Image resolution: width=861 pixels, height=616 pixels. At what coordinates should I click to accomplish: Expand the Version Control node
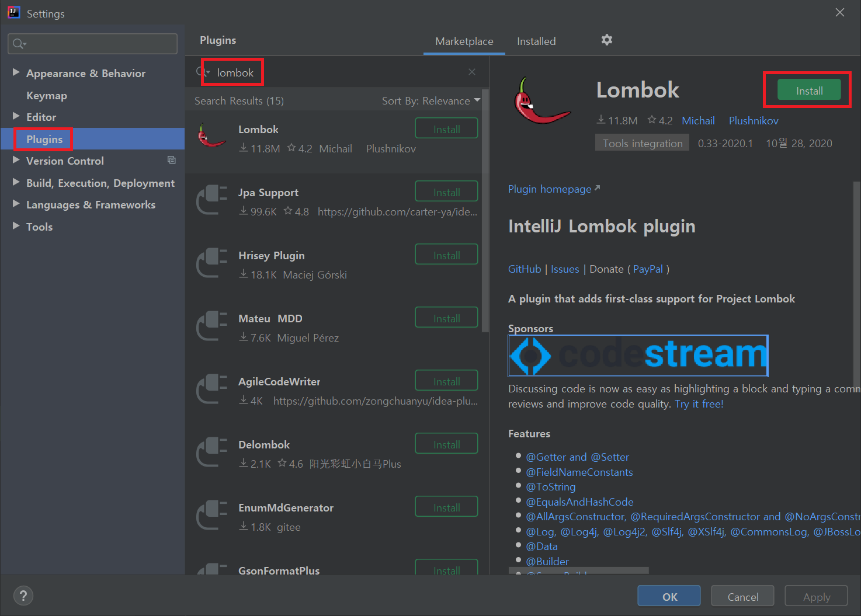click(16, 160)
